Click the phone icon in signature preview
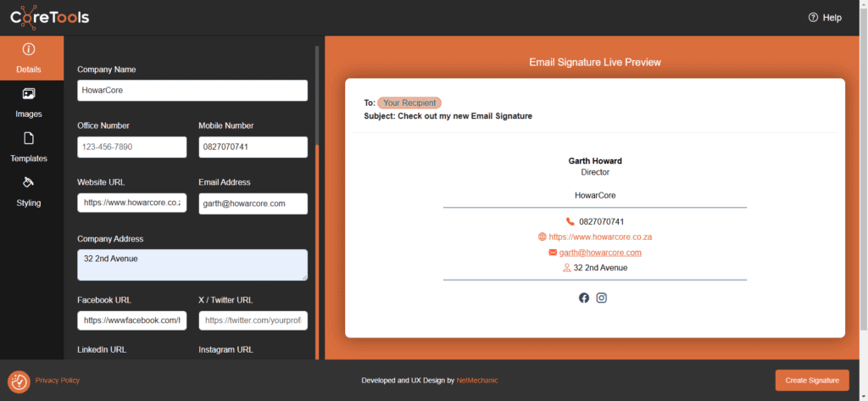This screenshot has width=868, height=401. (x=570, y=221)
